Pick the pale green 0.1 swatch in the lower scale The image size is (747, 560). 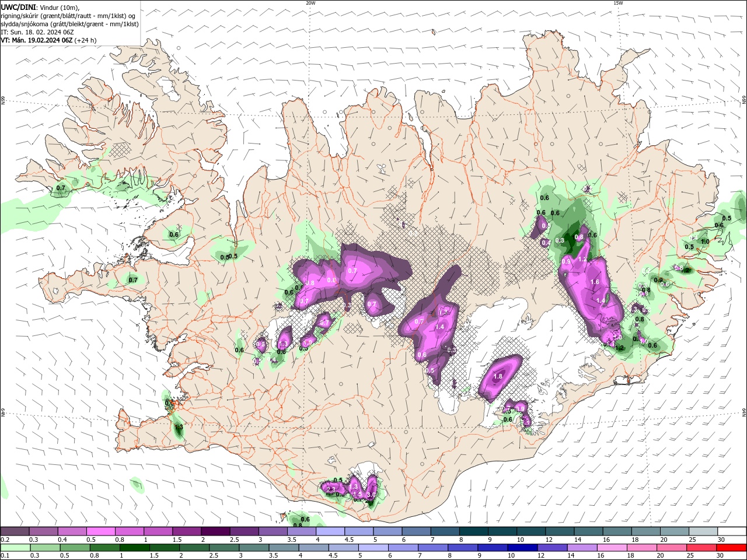[x=15, y=548]
